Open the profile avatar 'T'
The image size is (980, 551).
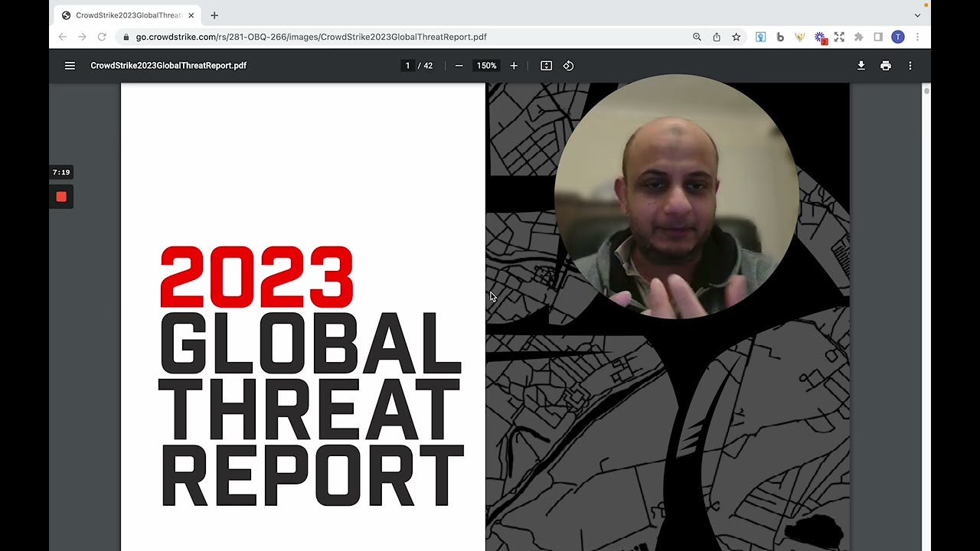898,37
